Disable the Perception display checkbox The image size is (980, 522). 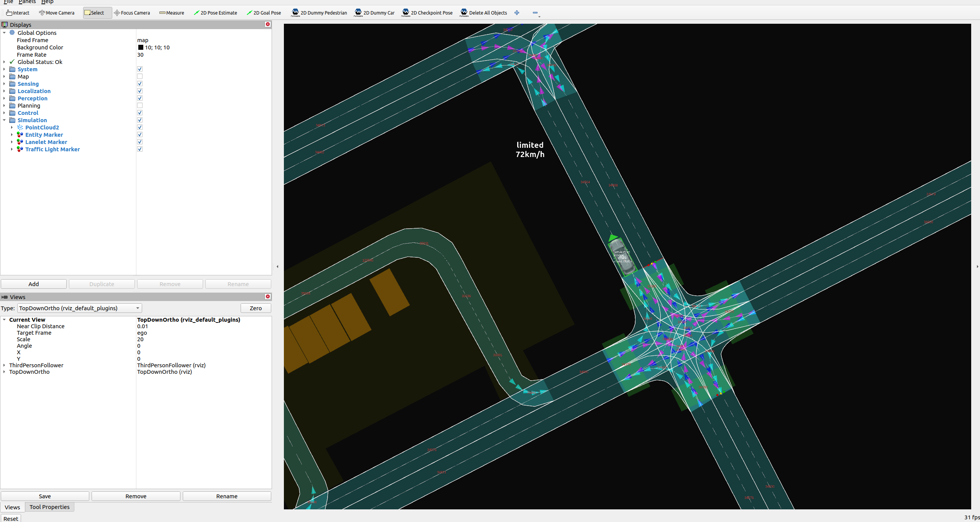pyautogui.click(x=140, y=98)
